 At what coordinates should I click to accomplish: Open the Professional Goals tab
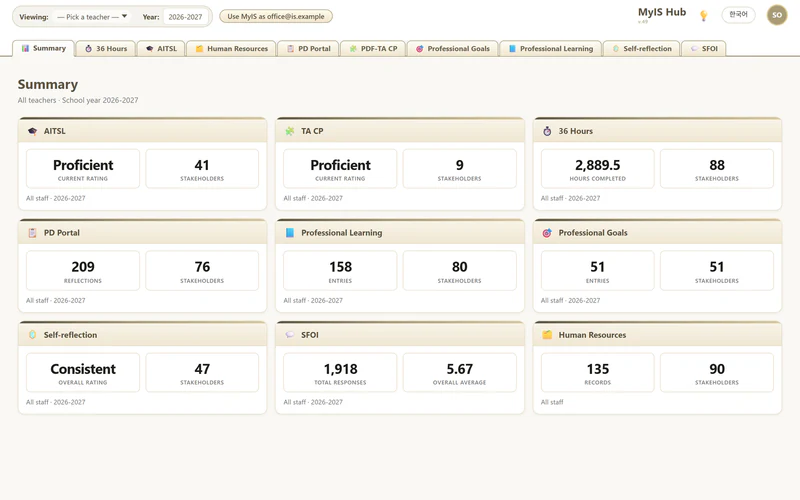coord(453,48)
